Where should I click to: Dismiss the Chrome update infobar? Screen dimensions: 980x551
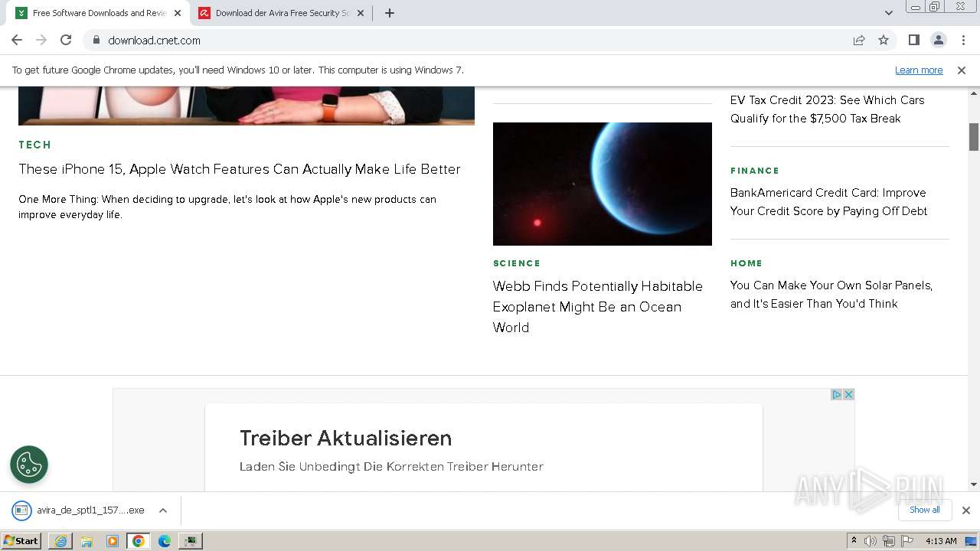coord(962,70)
